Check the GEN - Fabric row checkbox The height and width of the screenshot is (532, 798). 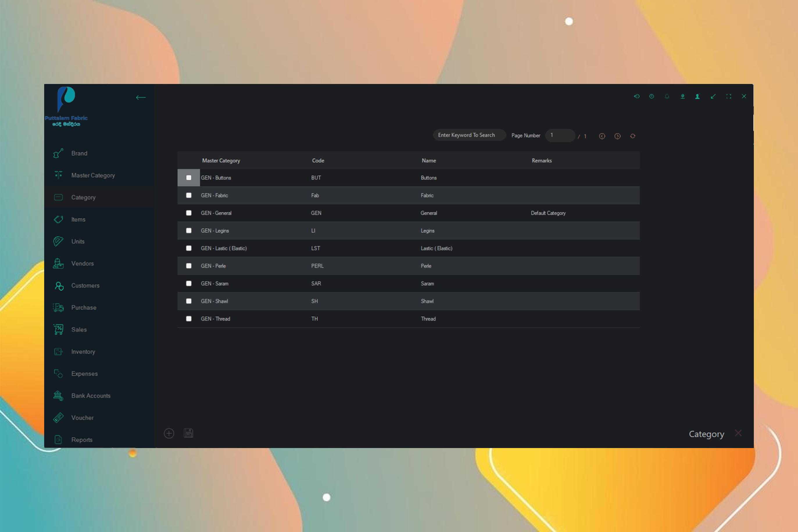189,196
